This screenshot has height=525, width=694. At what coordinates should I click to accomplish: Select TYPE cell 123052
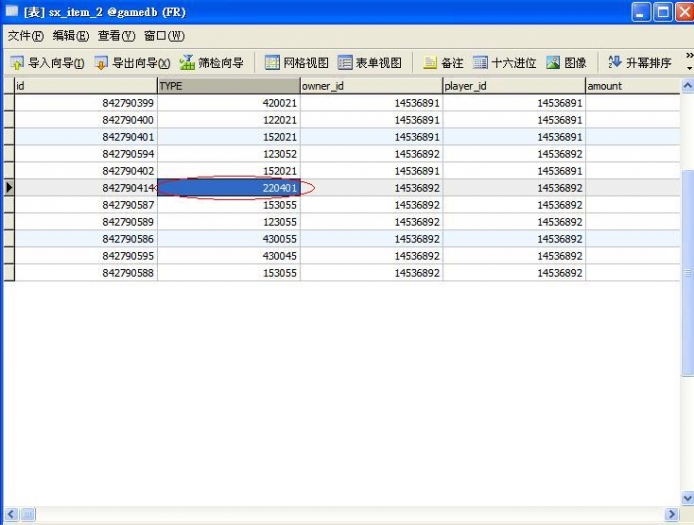click(229, 154)
